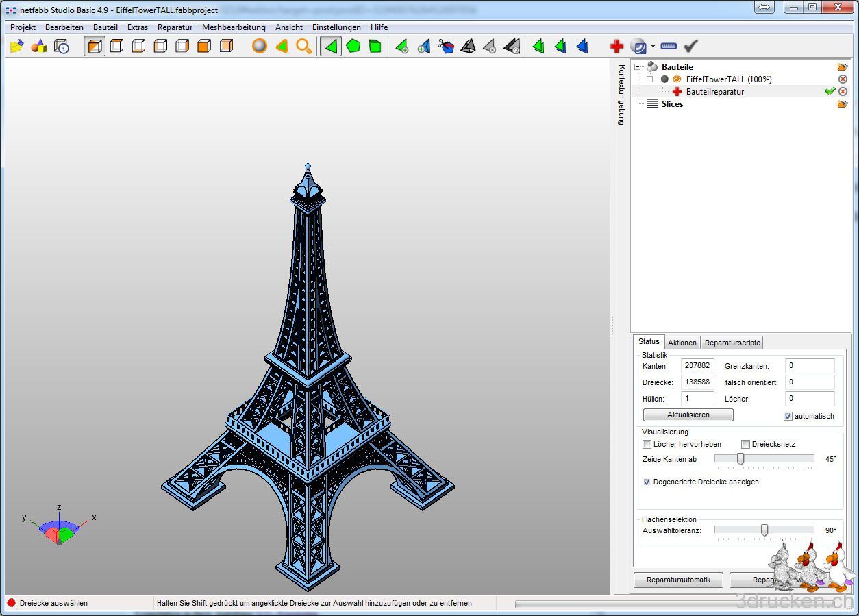The width and height of the screenshot is (859, 616).
Task: Collapse the EiffelTowerTALL tree node
Action: (650, 79)
